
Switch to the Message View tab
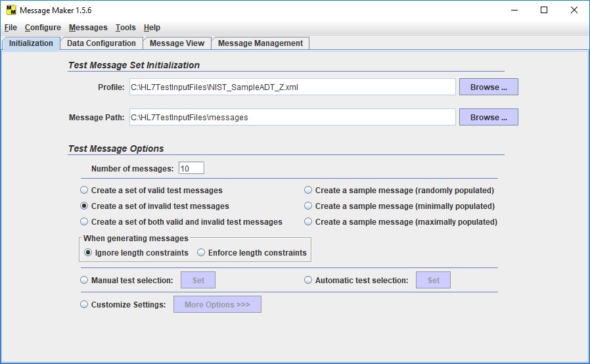[177, 43]
